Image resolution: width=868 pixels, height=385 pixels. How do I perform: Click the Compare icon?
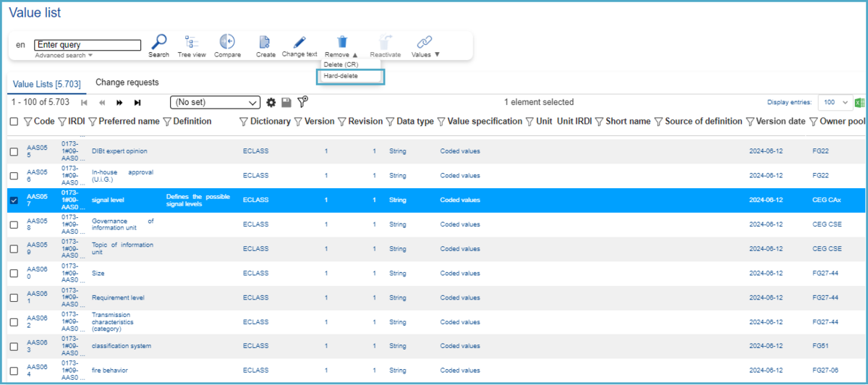tap(227, 43)
